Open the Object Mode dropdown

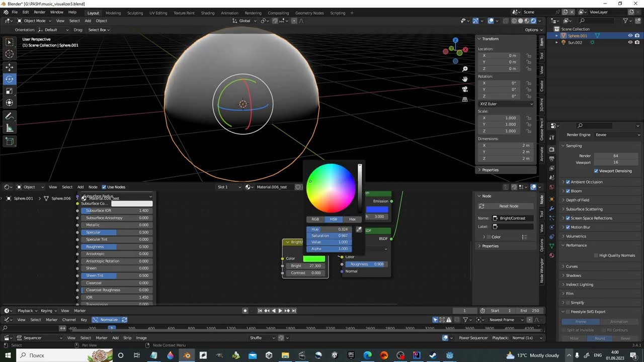pos(34,21)
